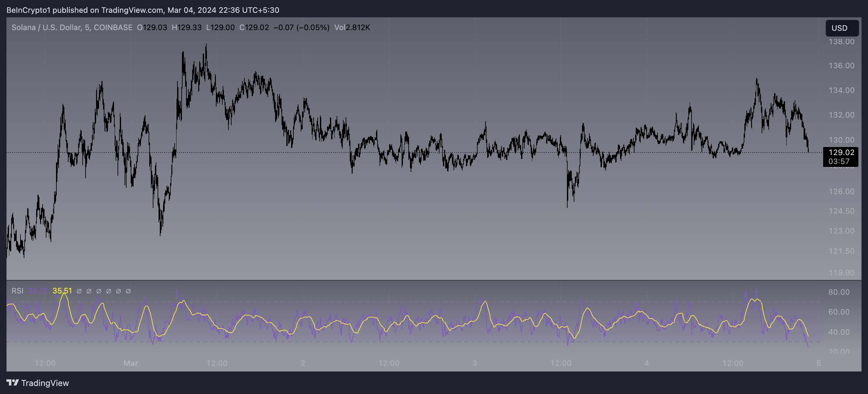Click the Vol 2.812K volume readout
The height and width of the screenshot is (394, 868).
click(352, 27)
